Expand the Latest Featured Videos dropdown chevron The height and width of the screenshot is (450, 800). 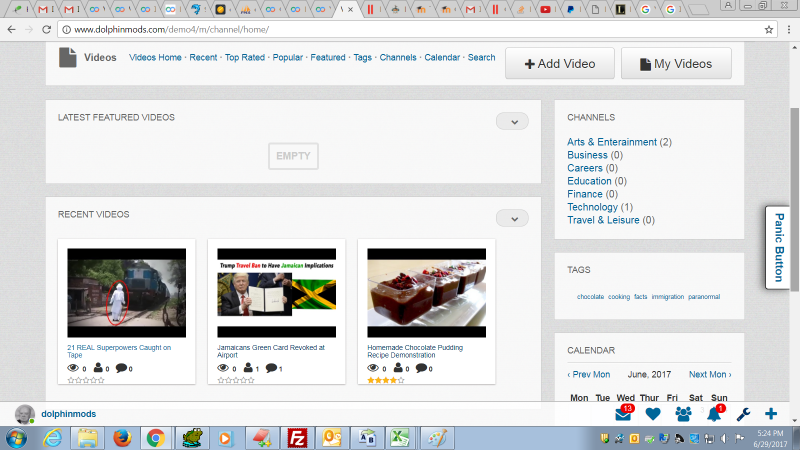point(512,121)
